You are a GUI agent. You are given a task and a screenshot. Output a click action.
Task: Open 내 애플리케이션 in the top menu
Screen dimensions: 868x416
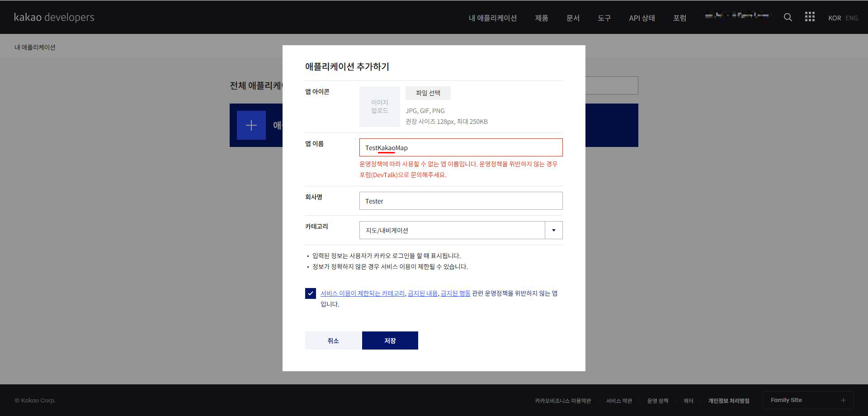point(492,18)
